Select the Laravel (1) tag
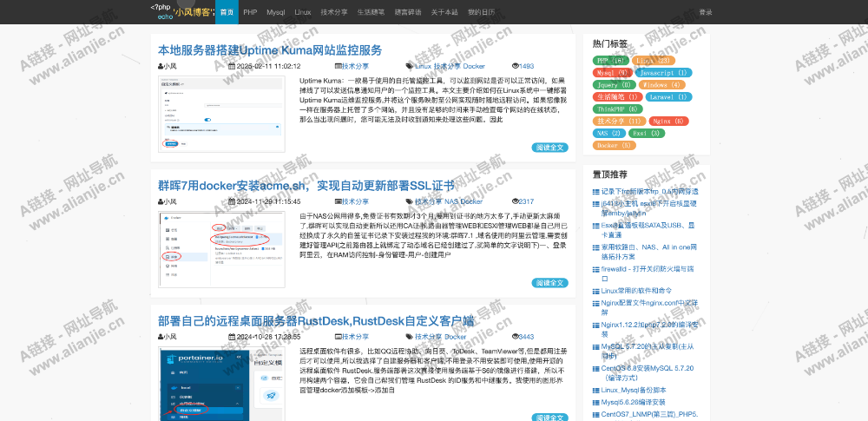868x421 pixels. (668, 97)
